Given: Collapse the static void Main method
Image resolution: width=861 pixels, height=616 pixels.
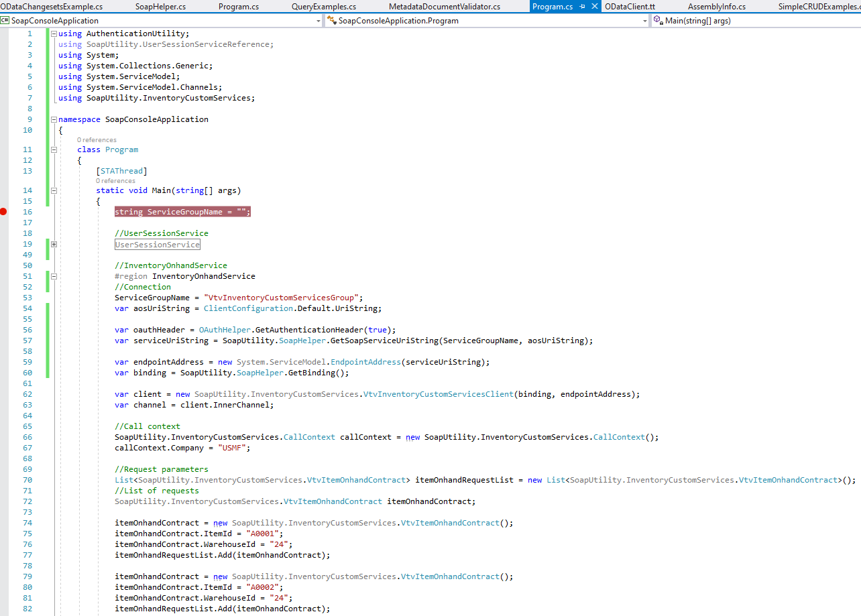Looking at the screenshot, I should [x=54, y=190].
